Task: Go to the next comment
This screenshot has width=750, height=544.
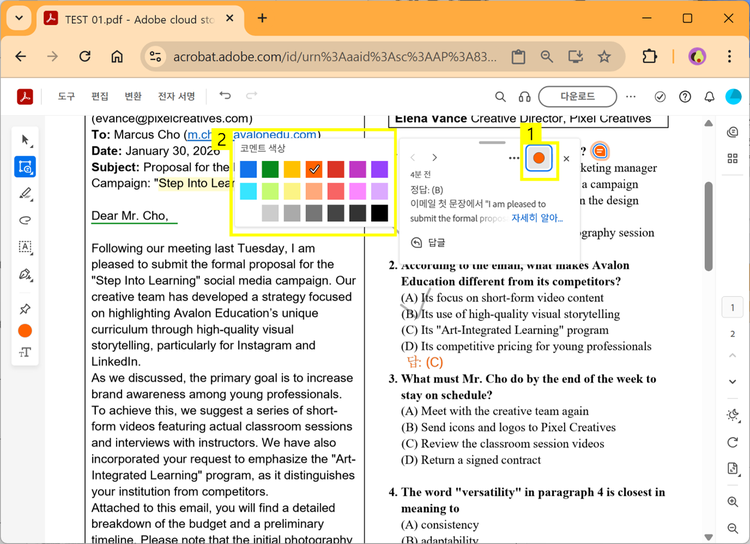Action: [x=434, y=157]
